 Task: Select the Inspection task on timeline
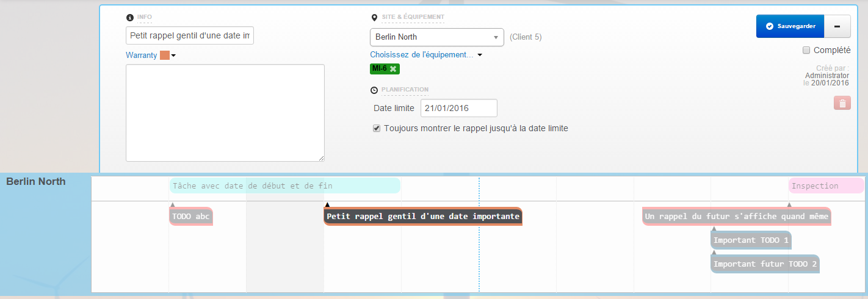pyautogui.click(x=825, y=186)
